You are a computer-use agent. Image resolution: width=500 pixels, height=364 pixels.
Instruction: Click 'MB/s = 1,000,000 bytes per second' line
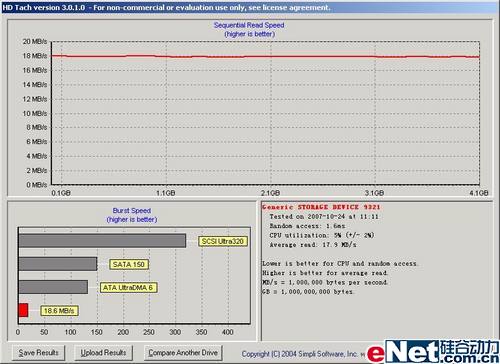[x=325, y=282]
